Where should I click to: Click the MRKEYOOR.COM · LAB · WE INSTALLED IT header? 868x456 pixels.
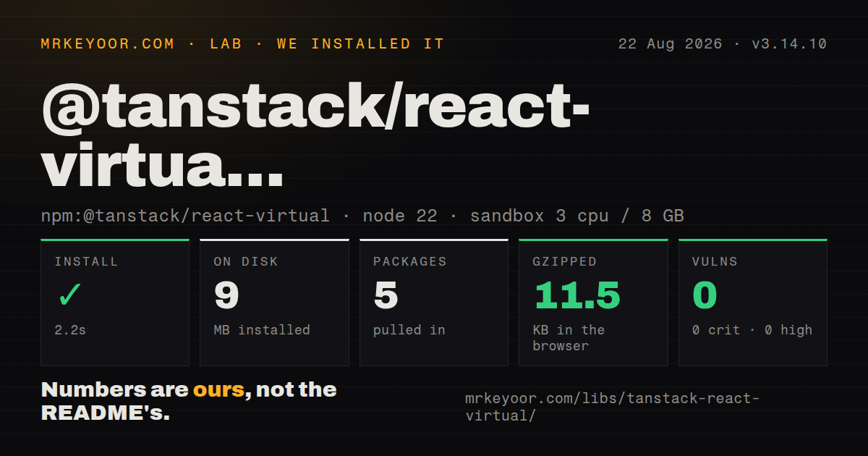click(x=242, y=44)
